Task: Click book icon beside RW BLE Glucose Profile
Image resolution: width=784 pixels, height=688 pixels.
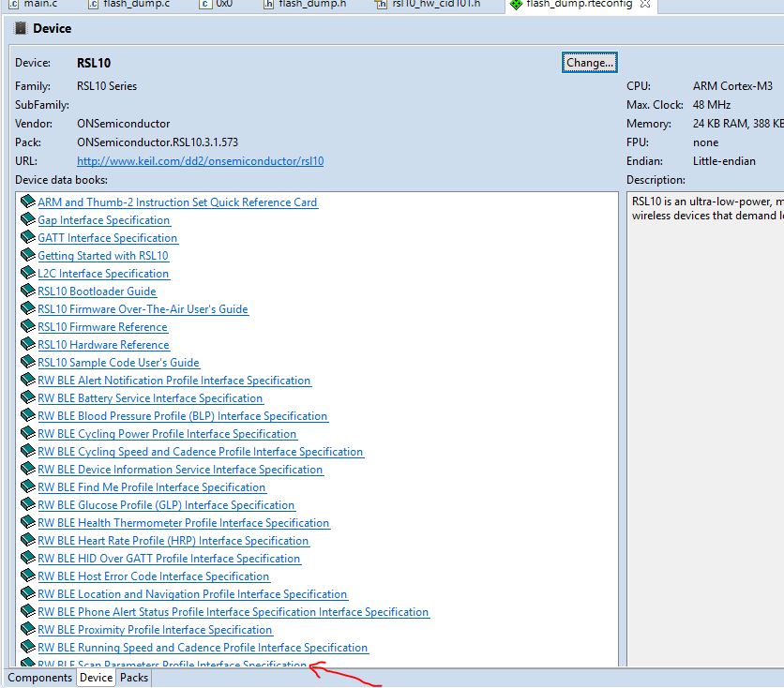Action: (27, 504)
